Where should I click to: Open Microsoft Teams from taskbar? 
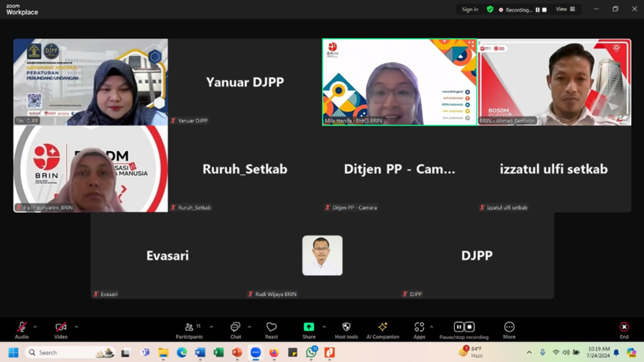(145, 353)
